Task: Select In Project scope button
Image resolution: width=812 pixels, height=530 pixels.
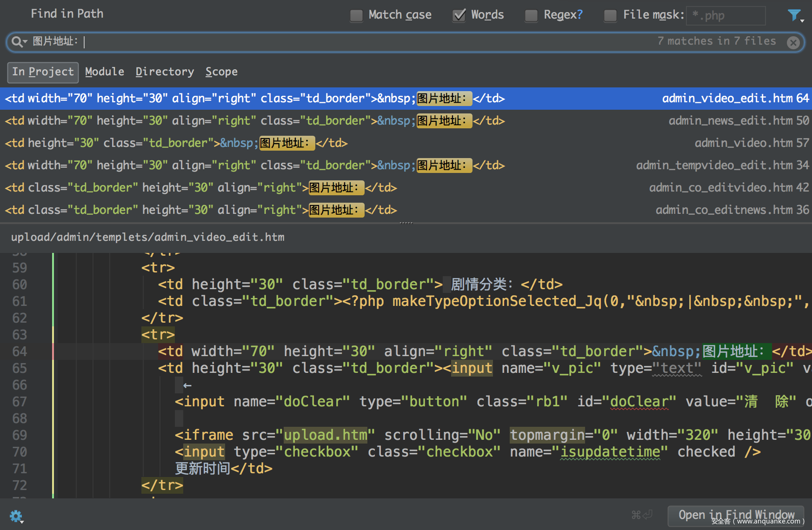Action: click(x=43, y=72)
